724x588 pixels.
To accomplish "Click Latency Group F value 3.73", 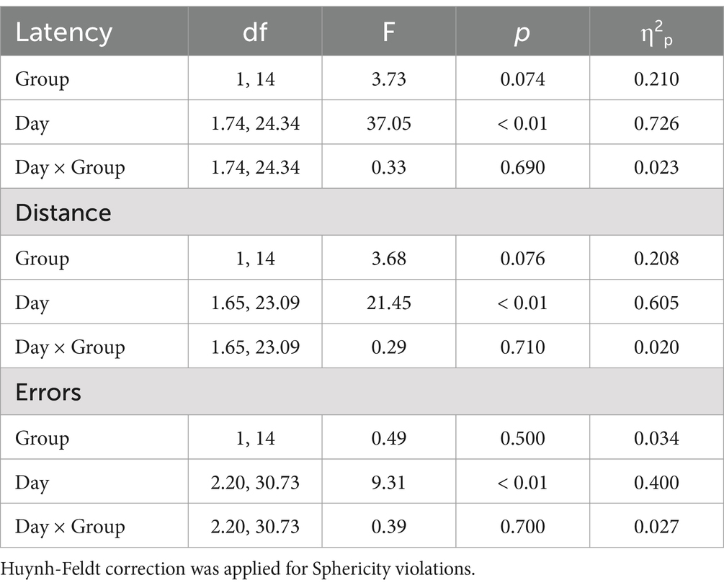I will pos(389,79).
